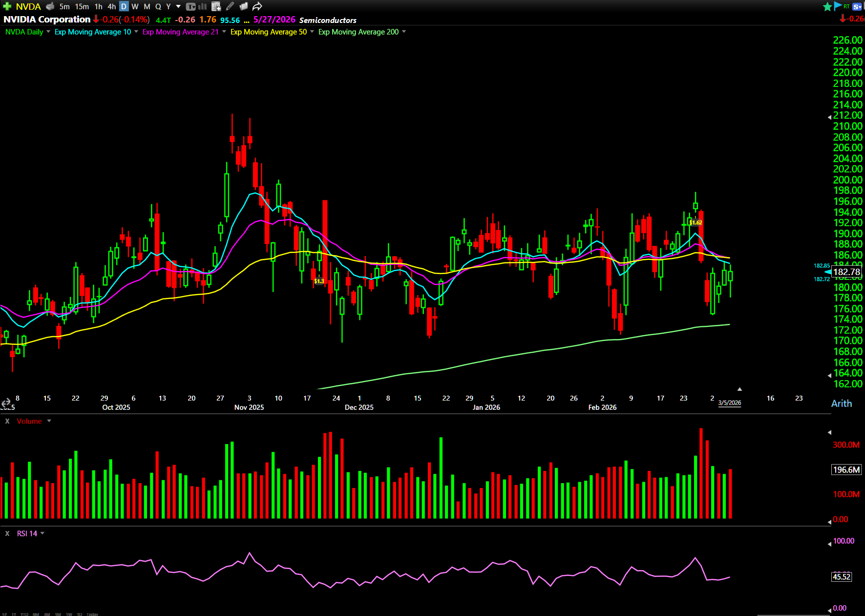Click the 3/5/2026 date marker on axis
The height and width of the screenshot is (616, 865).
[x=729, y=403]
